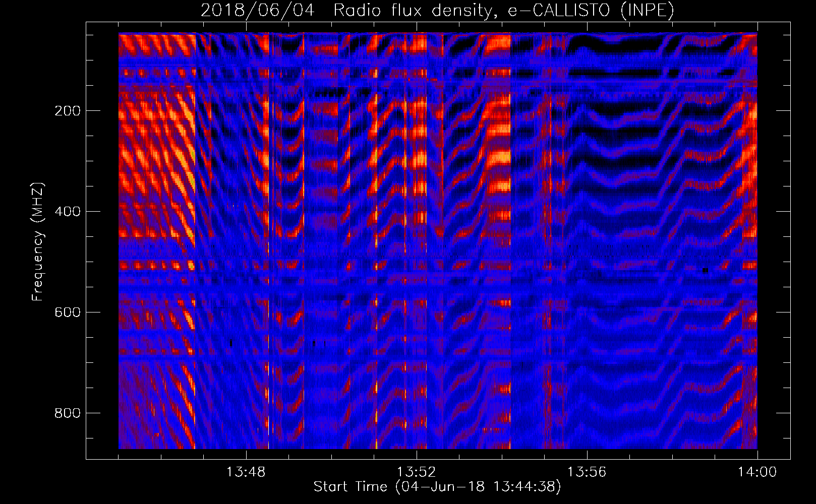Click the 800 frequency tick label

tap(68, 413)
